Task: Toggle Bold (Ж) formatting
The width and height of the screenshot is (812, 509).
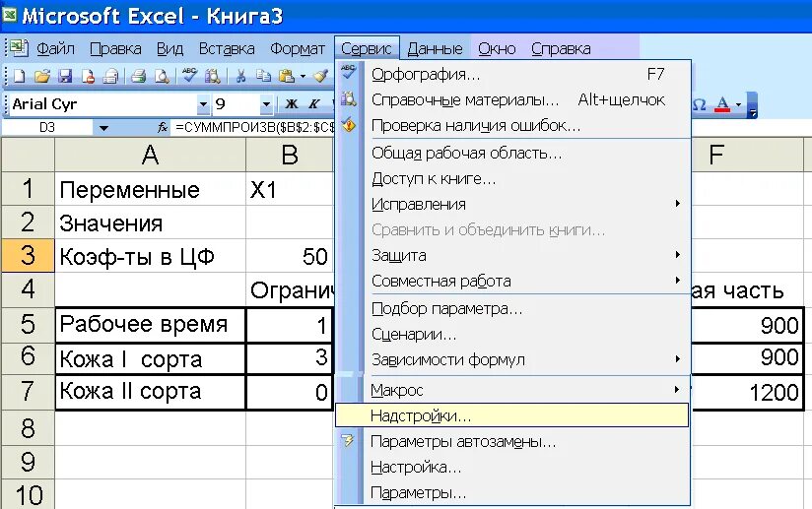Action: [292, 104]
